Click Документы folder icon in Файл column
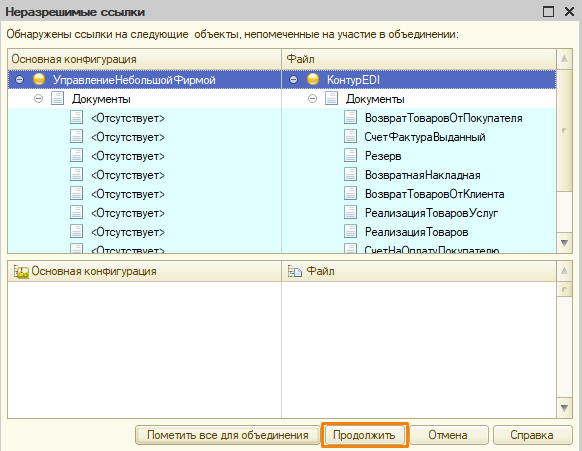The width and height of the screenshot is (582, 451). click(x=331, y=98)
